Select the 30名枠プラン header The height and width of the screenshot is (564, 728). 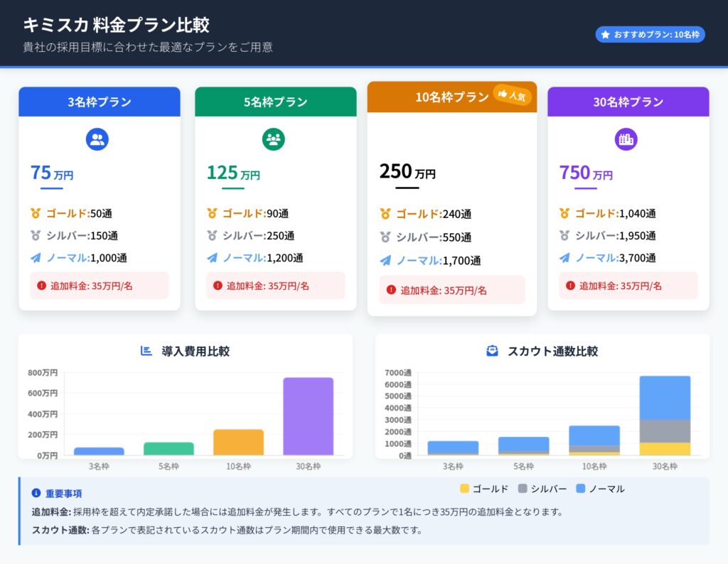click(628, 102)
